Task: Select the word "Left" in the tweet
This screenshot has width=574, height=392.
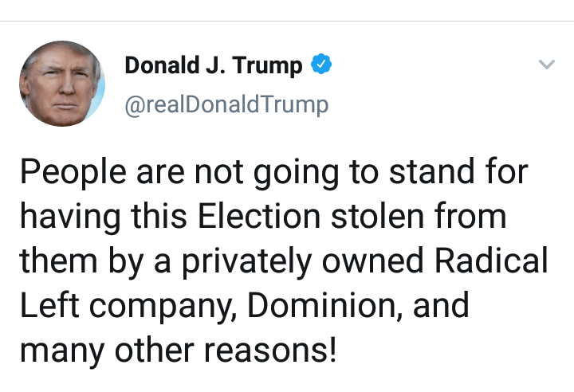Action: point(45,305)
